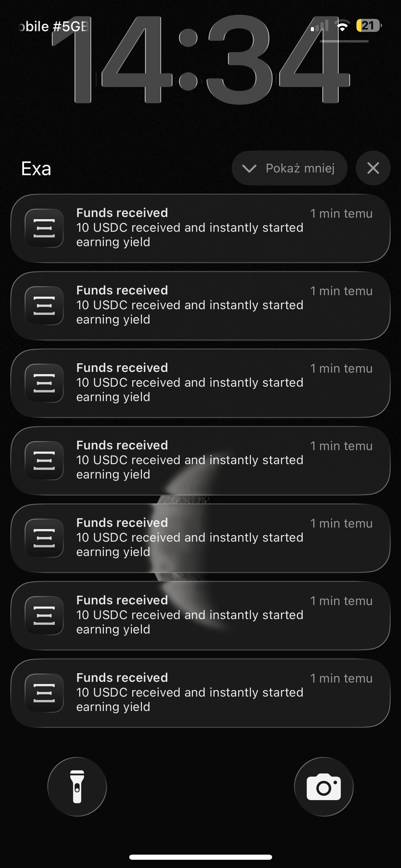Open the sixth "10 USDC received" notification
Image resolution: width=401 pixels, height=868 pixels.
pyautogui.click(x=200, y=615)
